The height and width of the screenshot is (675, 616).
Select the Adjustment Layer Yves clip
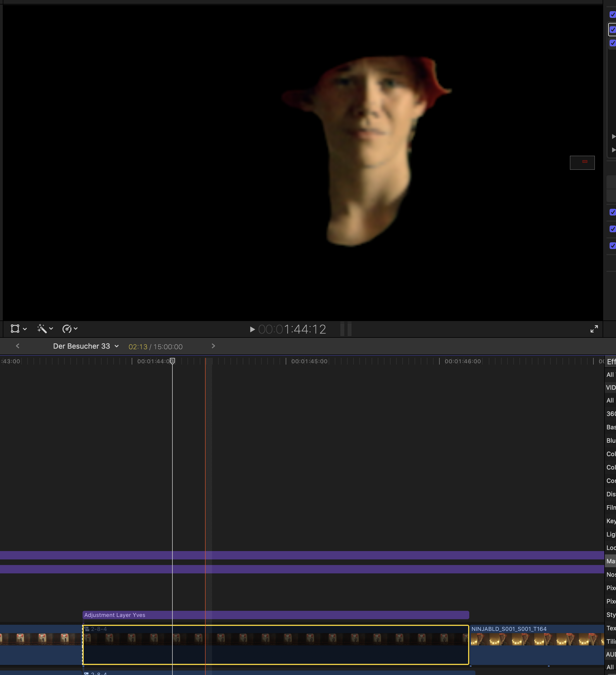pos(275,615)
